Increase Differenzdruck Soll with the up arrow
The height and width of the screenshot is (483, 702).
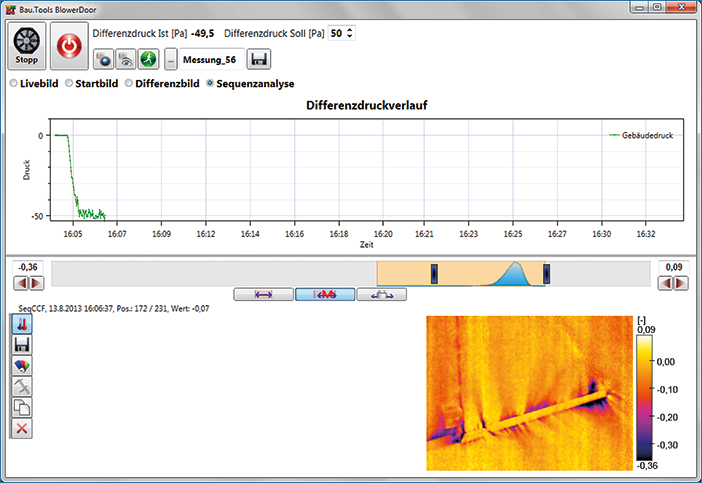point(350,30)
